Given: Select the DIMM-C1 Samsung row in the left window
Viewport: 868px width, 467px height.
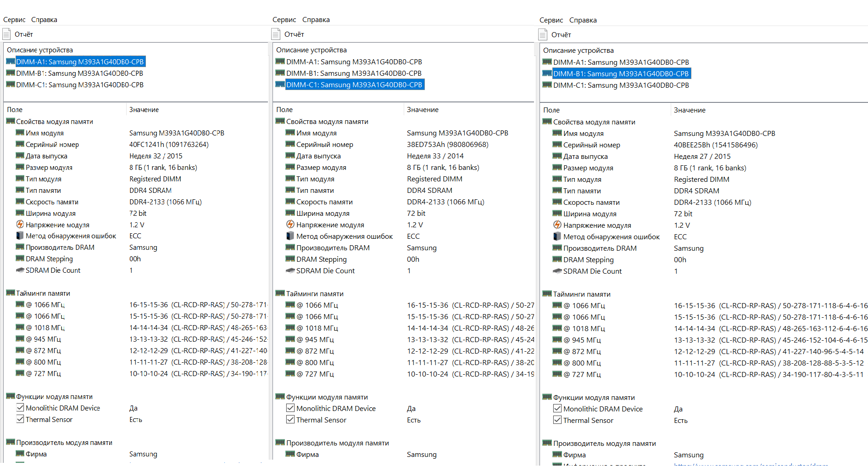Looking at the screenshot, I should (x=80, y=84).
